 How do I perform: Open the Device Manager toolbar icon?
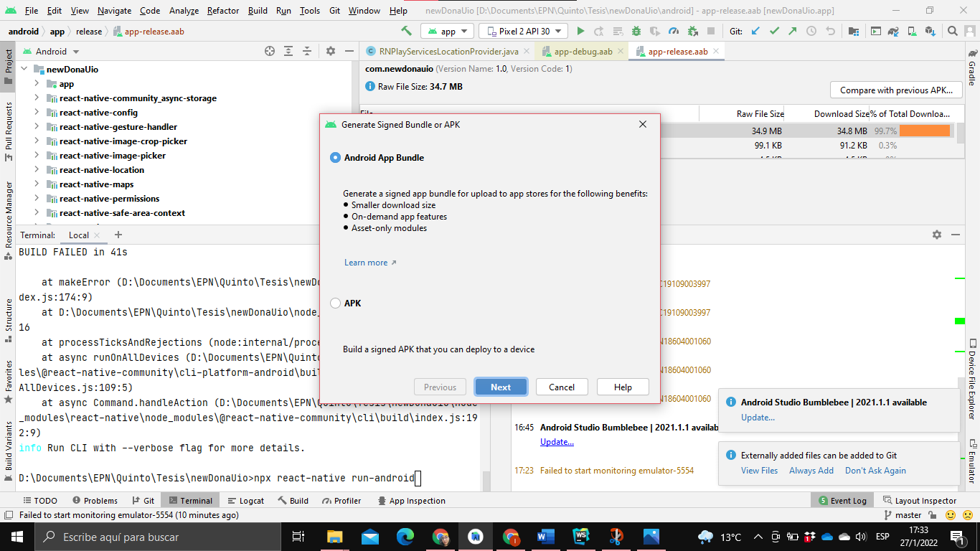(911, 31)
